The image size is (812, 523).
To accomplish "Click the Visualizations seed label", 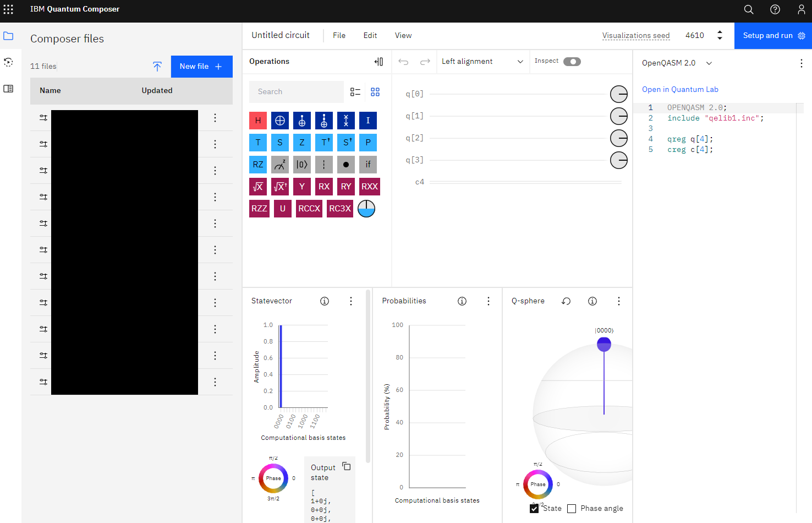I will (636, 36).
